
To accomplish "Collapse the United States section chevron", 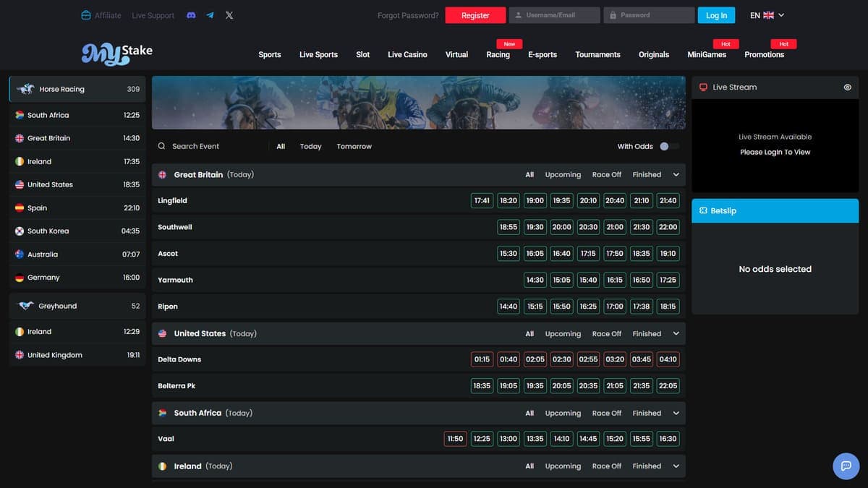I will (676, 334).
